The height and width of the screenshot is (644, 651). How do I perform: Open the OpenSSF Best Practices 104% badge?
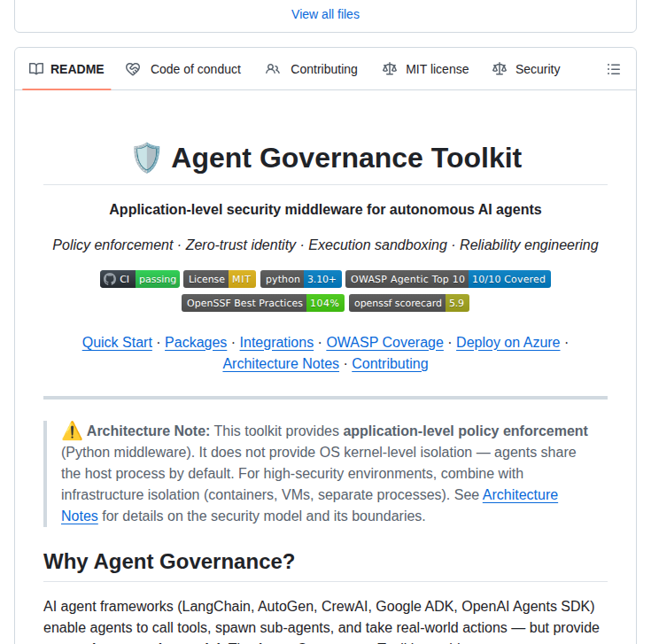(263, 303)
